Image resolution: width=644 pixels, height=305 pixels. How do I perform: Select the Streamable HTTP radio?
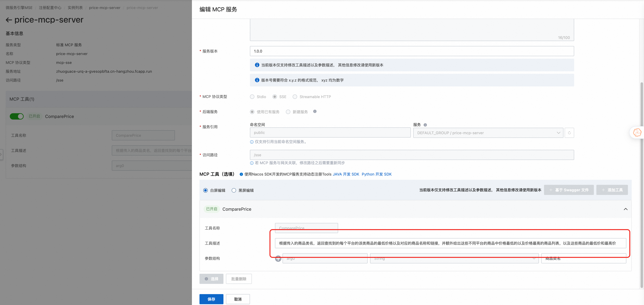coord(295,97)
